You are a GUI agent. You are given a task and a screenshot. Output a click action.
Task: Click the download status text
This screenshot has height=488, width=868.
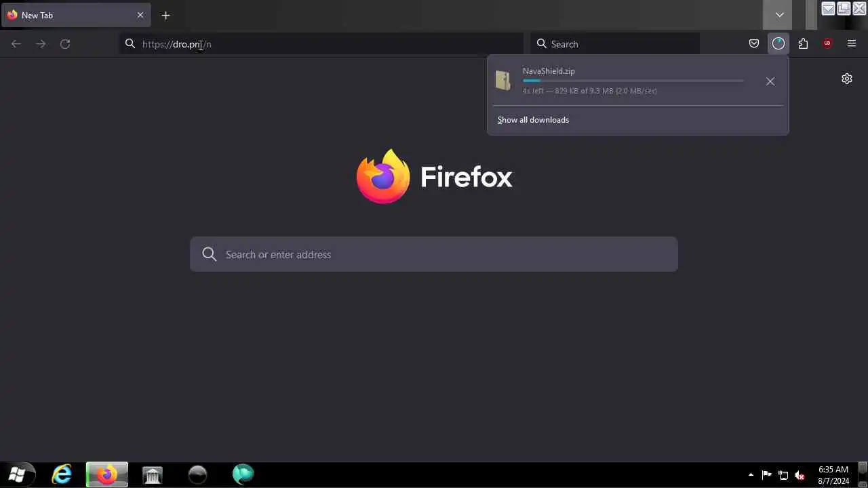click(x=589, y=91)
